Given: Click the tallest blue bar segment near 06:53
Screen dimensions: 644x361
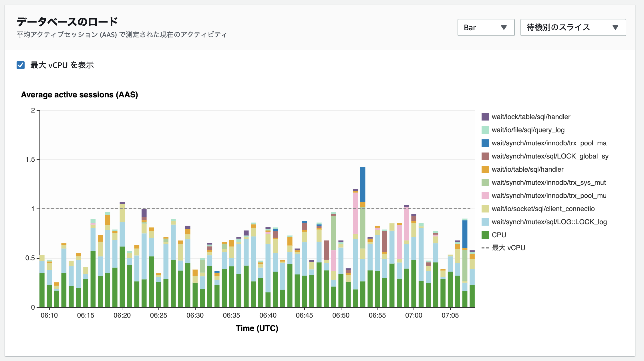Looking at the screenshot, I should (363, 184).
